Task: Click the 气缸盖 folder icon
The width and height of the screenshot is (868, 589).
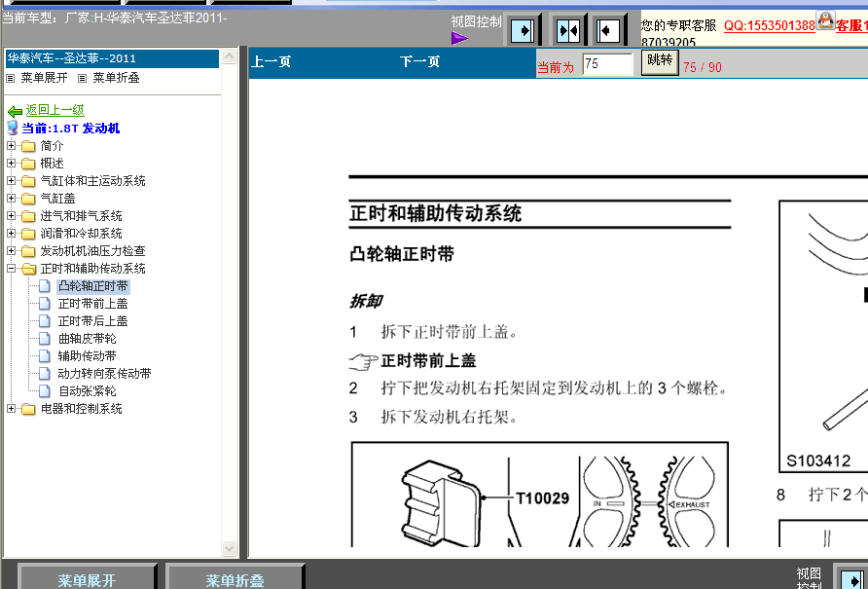Action: (x=28, y=199)
